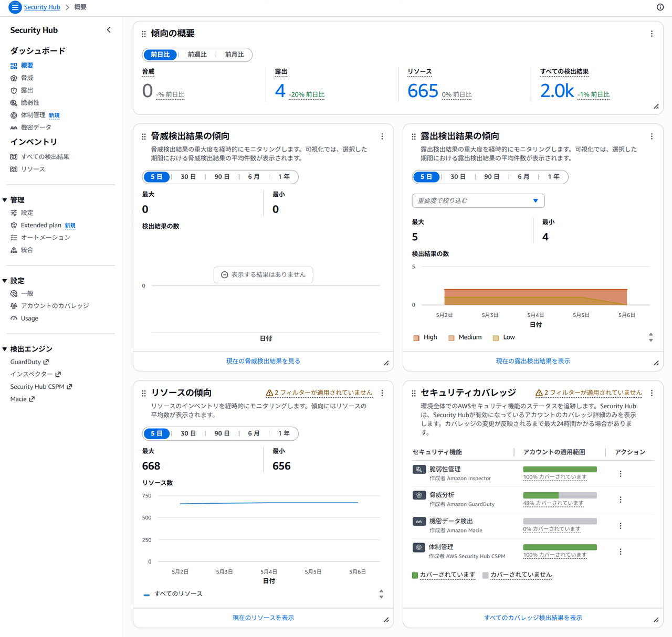Click the 48% カバーされています coverage bar

point(560,495)
